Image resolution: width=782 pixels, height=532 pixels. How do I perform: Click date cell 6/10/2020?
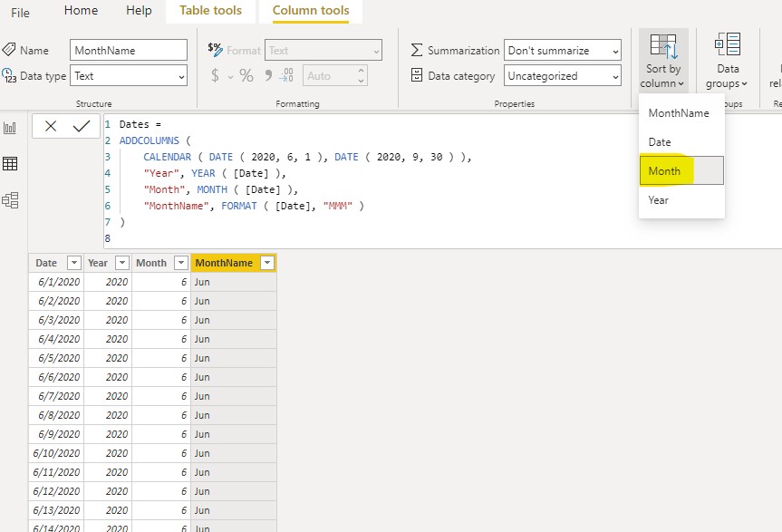[x=56, y=453]
